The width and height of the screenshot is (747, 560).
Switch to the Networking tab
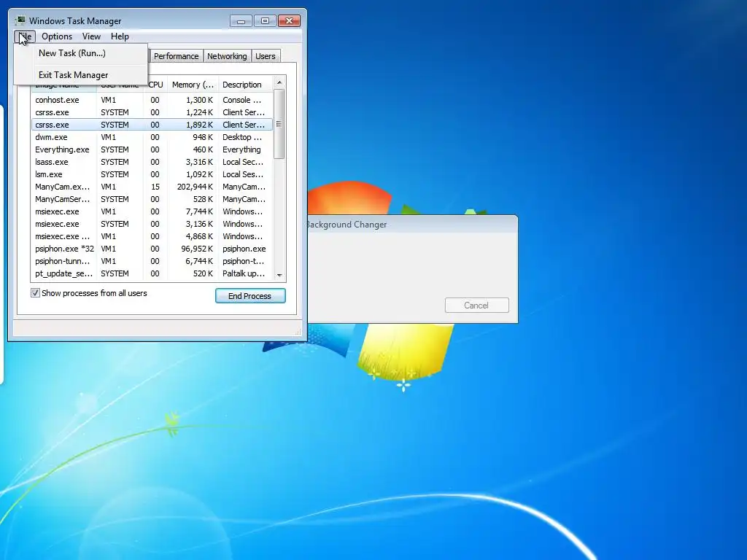(227, 56)
